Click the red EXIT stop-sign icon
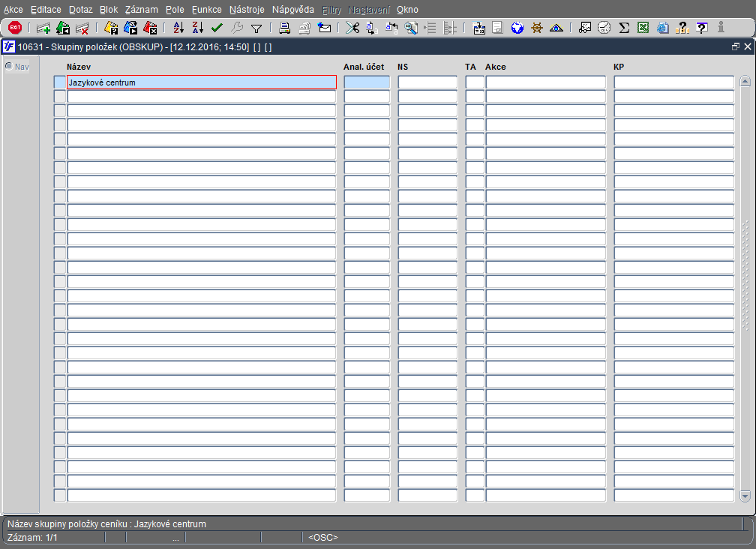The image size is (756, 549). [15, 28]
